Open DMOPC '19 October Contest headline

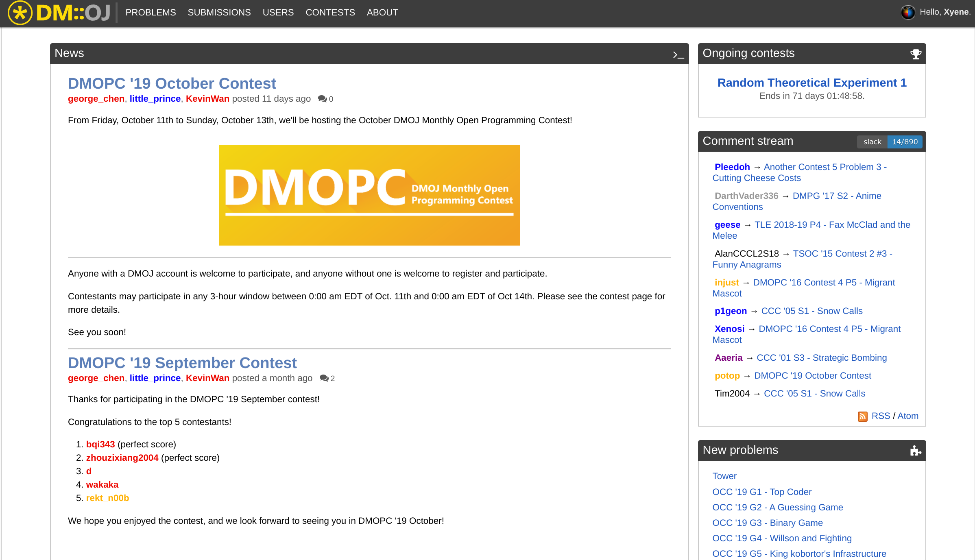point(172,83)
